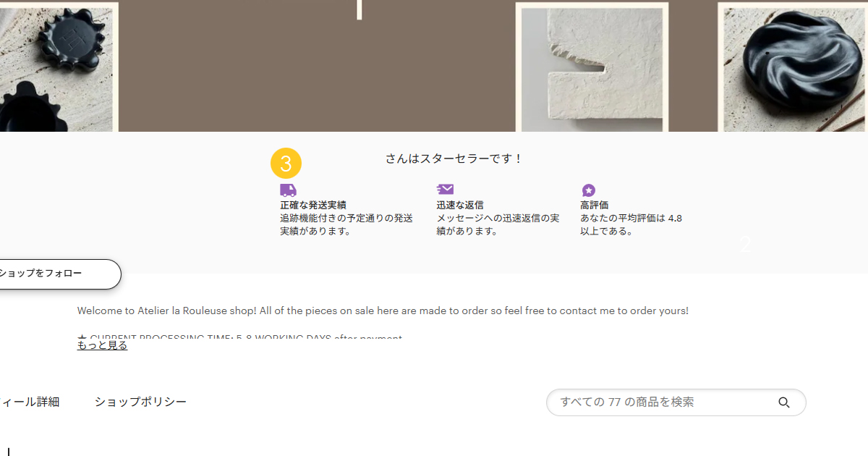
Task: Open the black sun-shaped ceramic thumbnail
Action: point(58,67)
